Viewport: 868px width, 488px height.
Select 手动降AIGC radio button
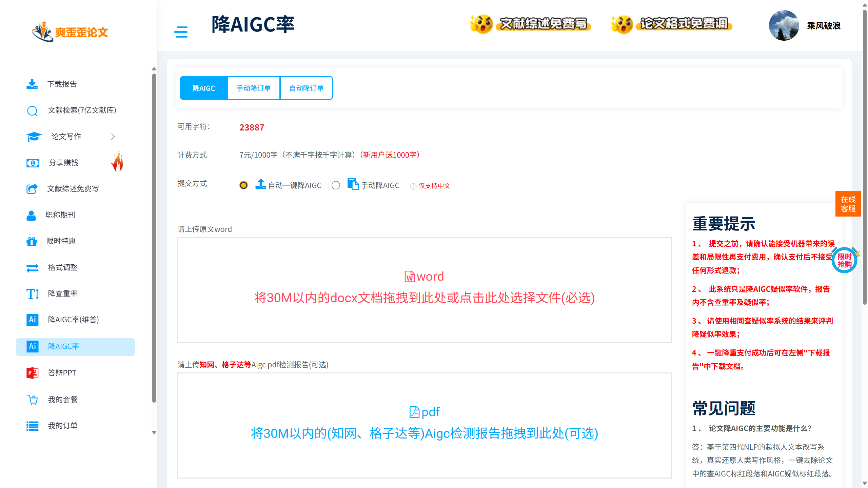pyautogui.click(x=336, y=185)
